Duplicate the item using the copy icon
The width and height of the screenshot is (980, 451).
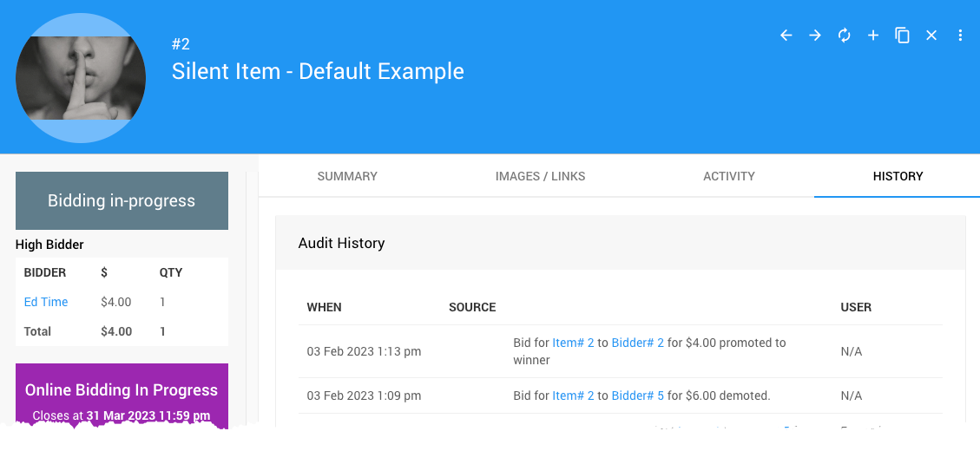click(x=902, y=36)
